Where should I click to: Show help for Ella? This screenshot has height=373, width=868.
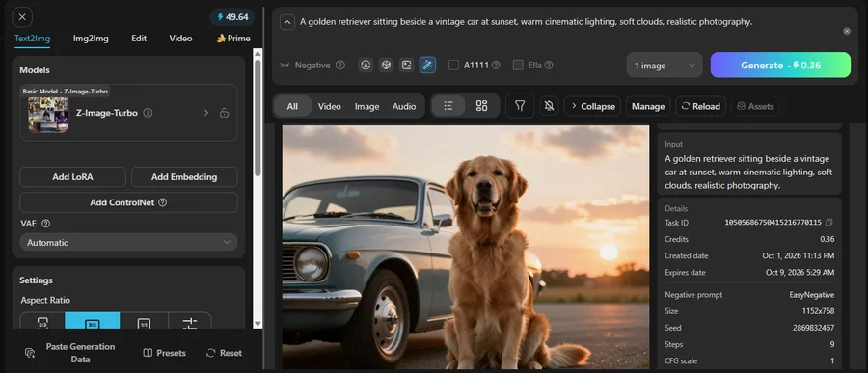[x=549, y=65]
